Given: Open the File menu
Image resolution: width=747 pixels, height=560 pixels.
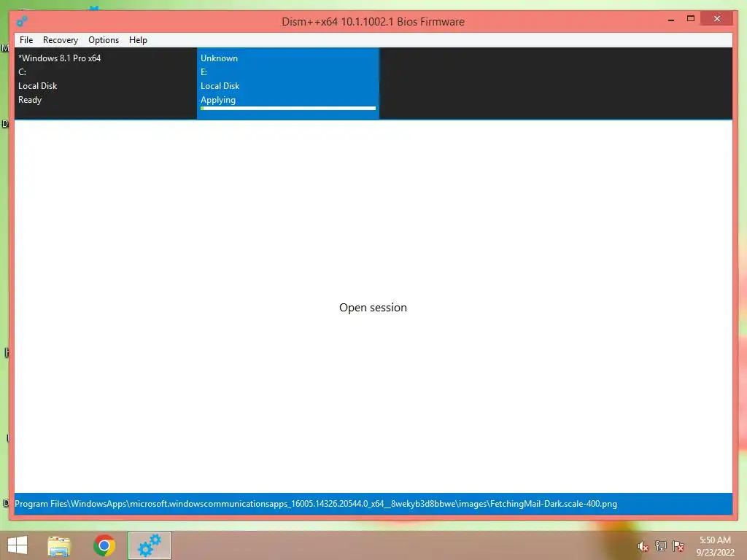Looking at the screenshot, I should click(26, 40).
